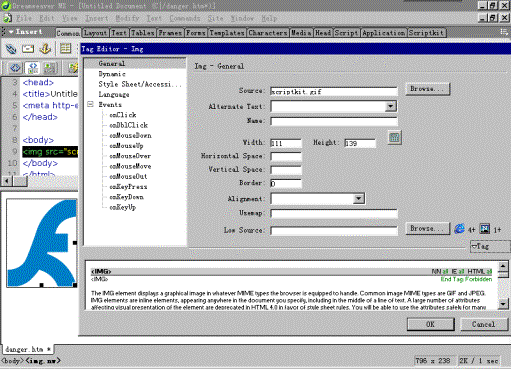This screenshot has width=511, height=369.
Task: Collapse the Events tree node
Action: (90, 104)
